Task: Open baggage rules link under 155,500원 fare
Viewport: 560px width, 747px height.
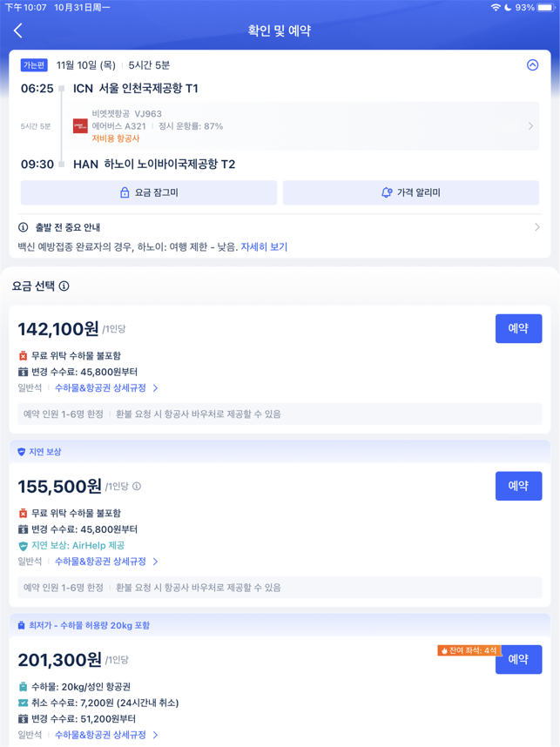Action: coord(106,562)
